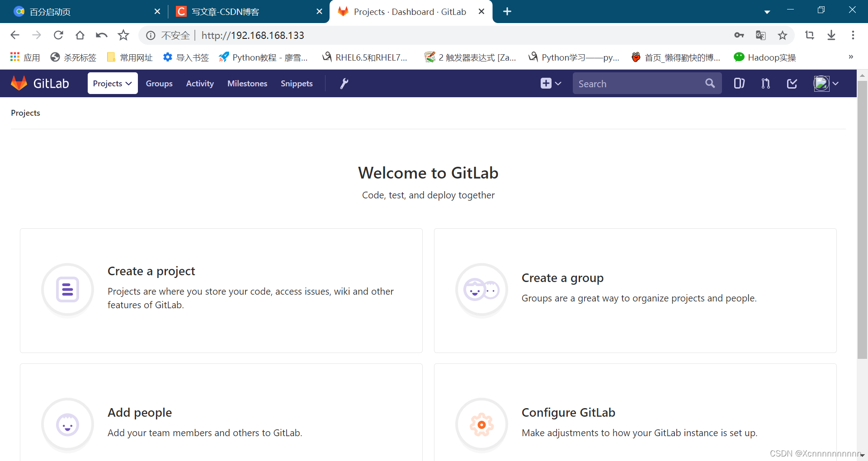Open the 首页_懒得勤快的博 bookmark
Image resolution: width=868 pixels, height=461 pixels.
[676, 57]
